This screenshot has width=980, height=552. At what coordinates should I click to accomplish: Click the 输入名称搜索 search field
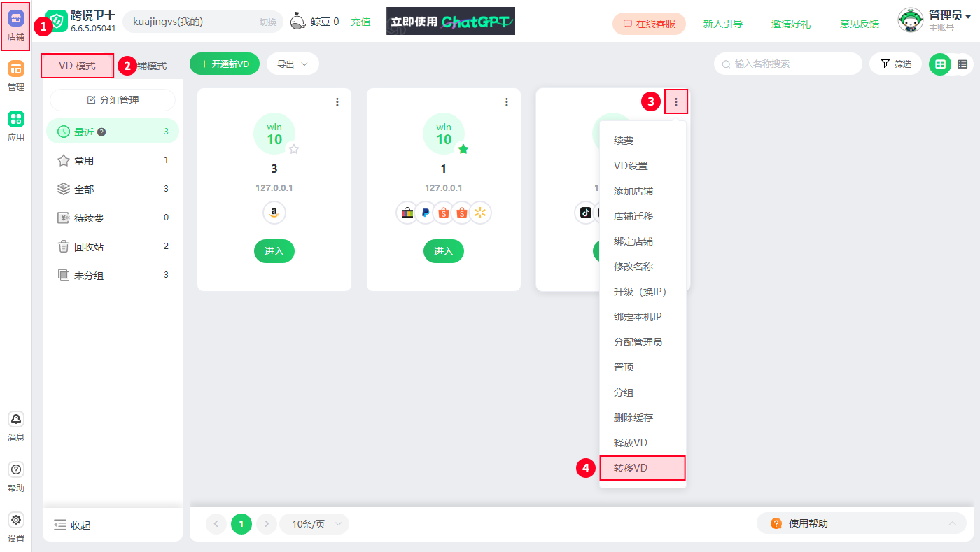[x=788, y=64]
